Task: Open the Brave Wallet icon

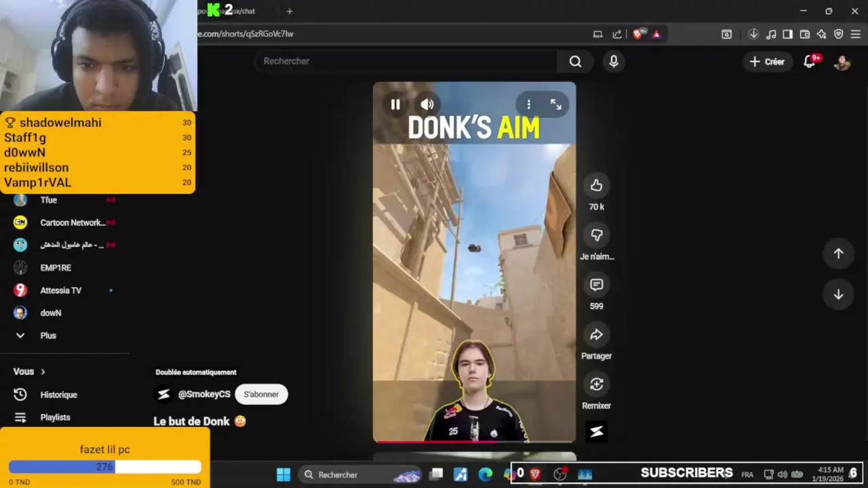Action: pyautogui.click(x=805, y=34)
